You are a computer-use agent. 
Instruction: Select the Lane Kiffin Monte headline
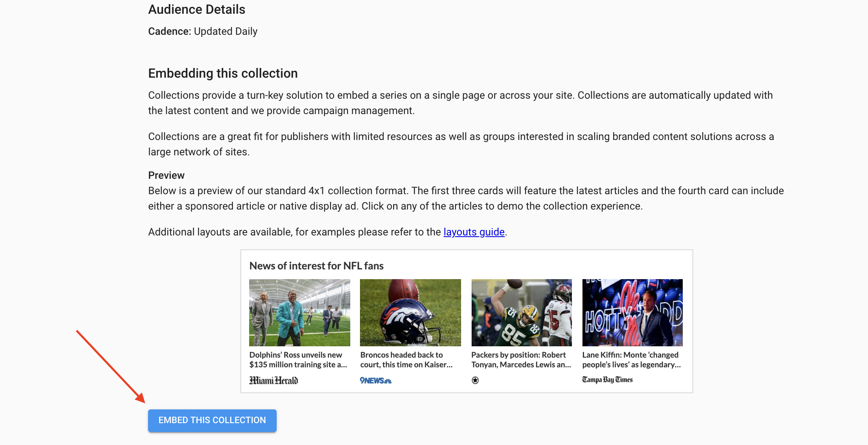tap(631, 360)
